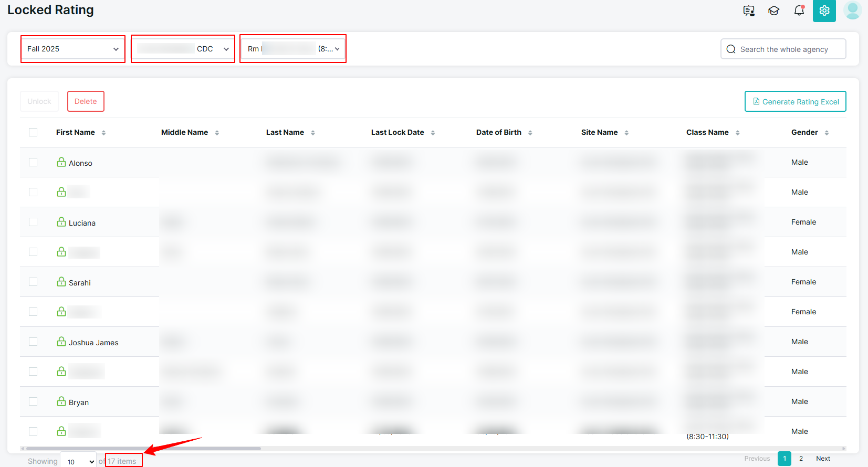Open the CDC site dropdown
Image resolution: width=868 pixels, height=467 pixels.
click(x=183, y=49)
